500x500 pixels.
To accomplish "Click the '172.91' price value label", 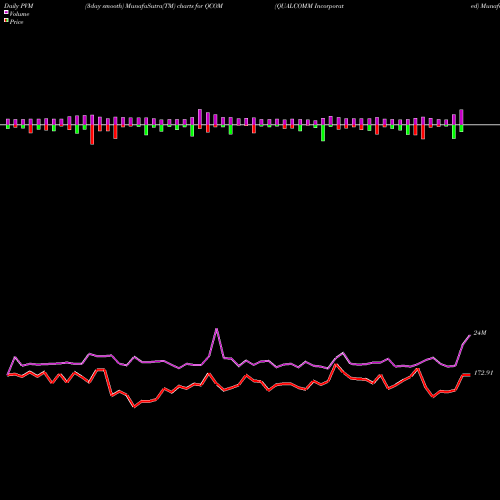I will point(483,373).
